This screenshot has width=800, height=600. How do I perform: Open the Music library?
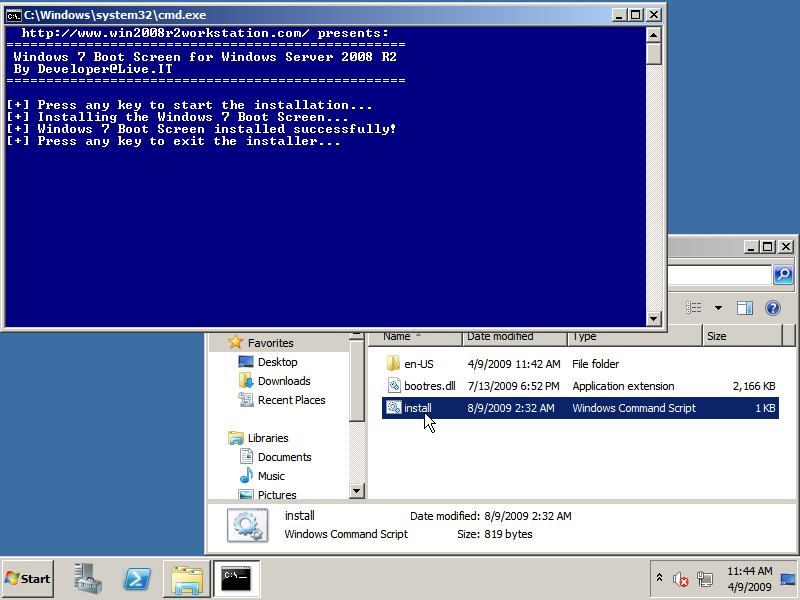271,476
